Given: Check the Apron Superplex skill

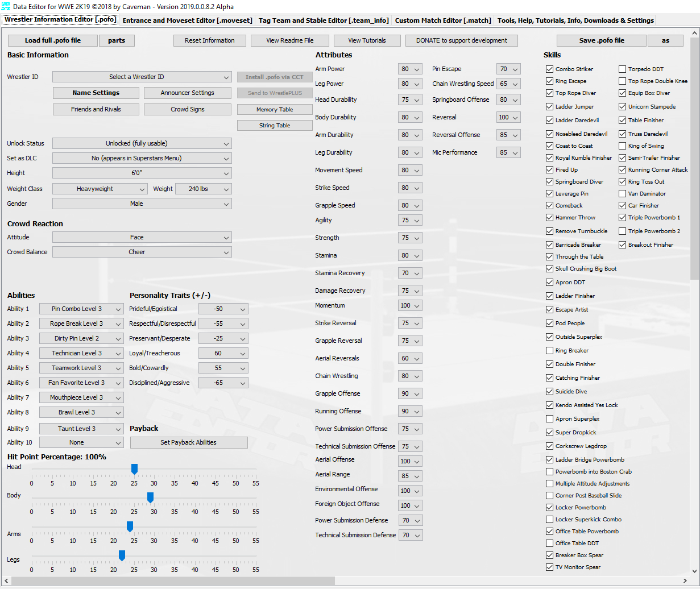Looking at the screenshot, I should click(x=549, y=419).
